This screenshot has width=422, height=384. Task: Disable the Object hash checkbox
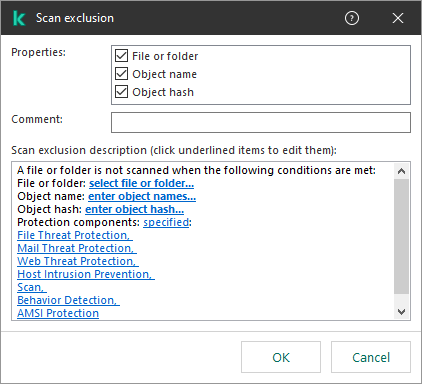pos(121,92)
